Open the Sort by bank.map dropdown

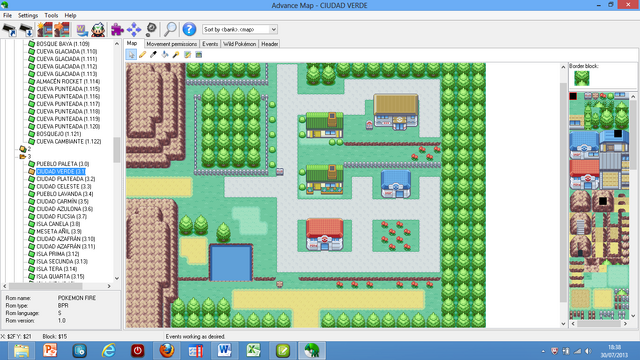(x=240, y=29)
